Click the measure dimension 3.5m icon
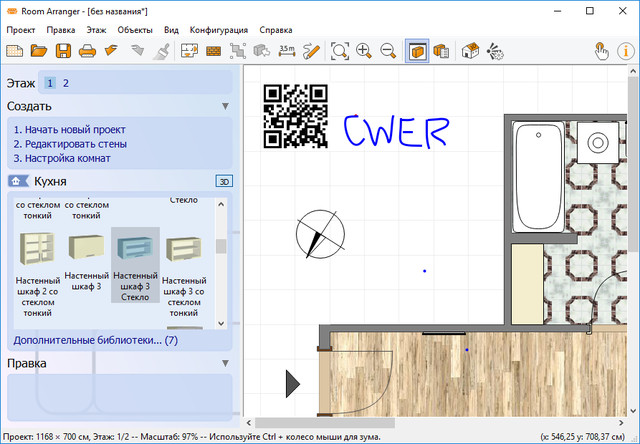The height and width of the screenshot is (444, 640). pyautogui.click(x=287, y=50)
